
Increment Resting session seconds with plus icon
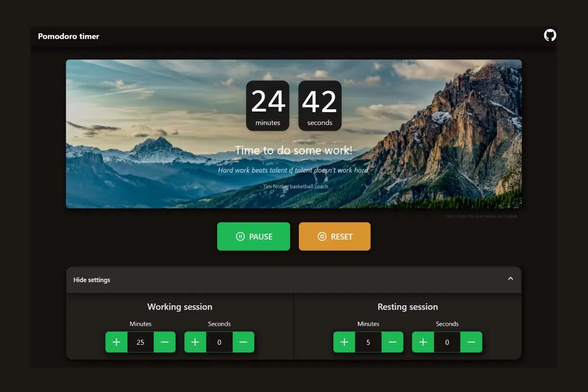[x=422, y=342]
